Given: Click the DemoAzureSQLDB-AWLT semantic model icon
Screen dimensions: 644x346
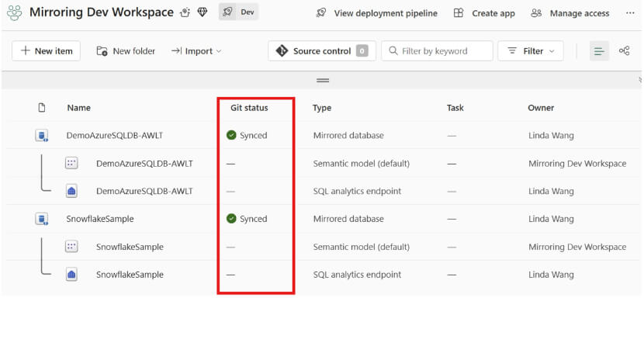Looking at the screenshot, I should click(x=71, y=164).
